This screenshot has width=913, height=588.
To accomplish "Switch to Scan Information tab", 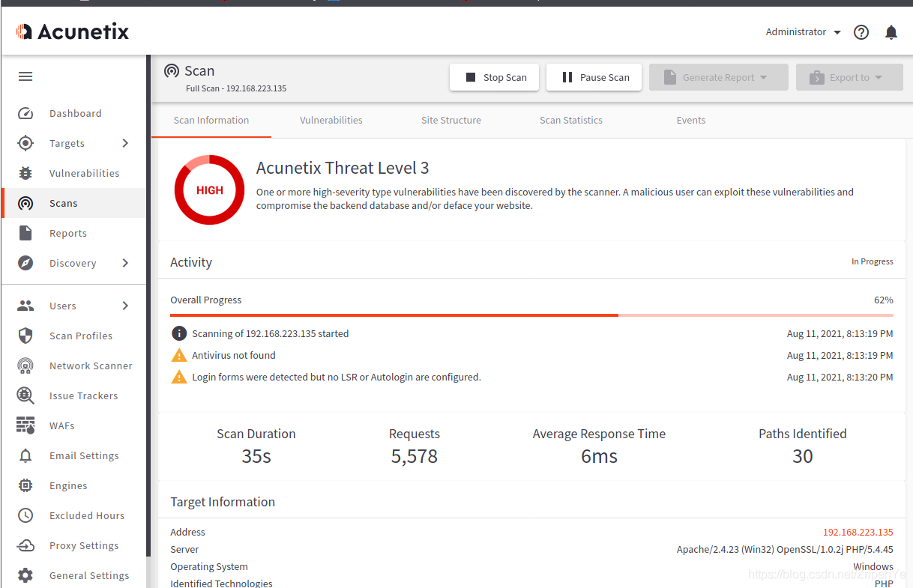I will [211, 120].
